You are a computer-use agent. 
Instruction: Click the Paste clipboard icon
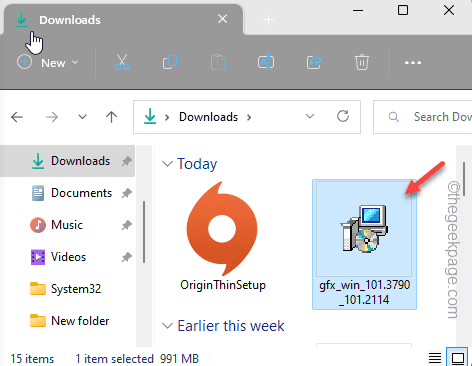[x=218, y=62]
